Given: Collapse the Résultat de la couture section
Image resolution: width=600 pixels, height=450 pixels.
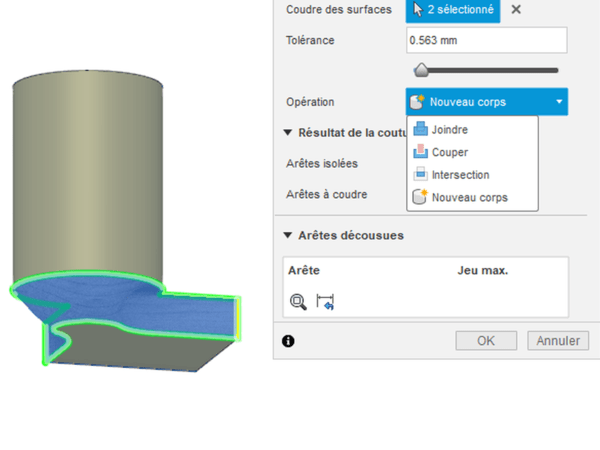Looking at the screenshot, I should pos(288,132).
